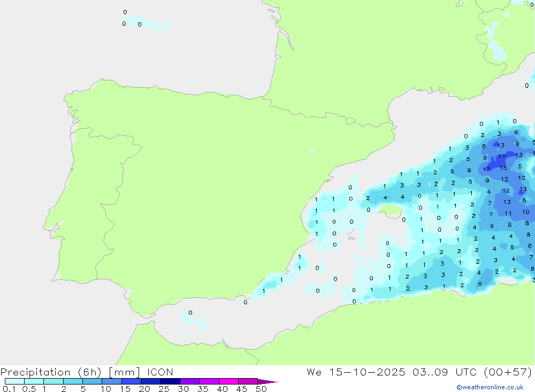Click the "6" precipitation value on the map

click(516, 133)
